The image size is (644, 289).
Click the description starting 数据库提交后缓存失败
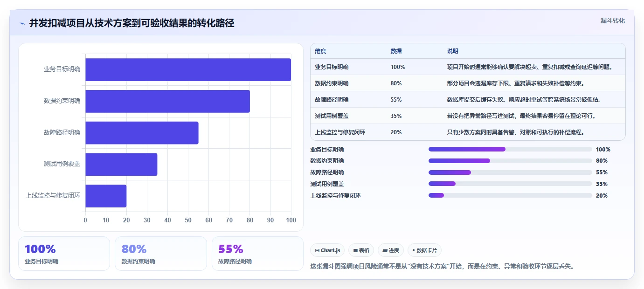coord(524,100)
